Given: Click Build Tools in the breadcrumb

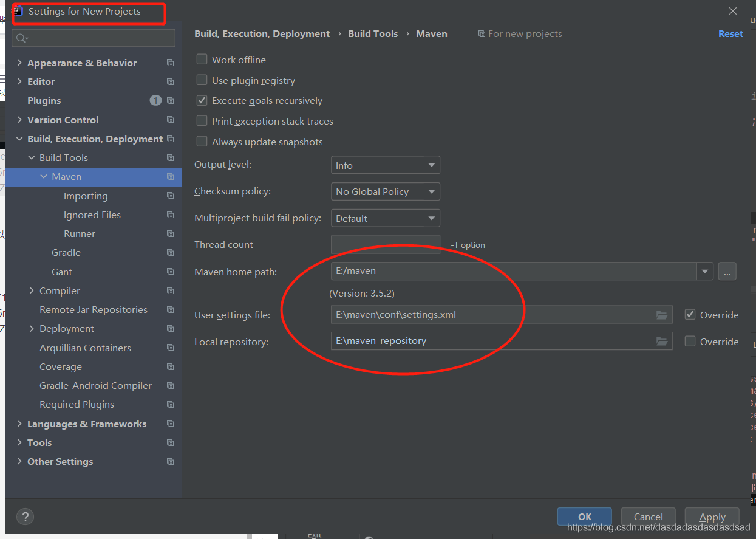Looking at the screenshot, I should click(373, 34).
